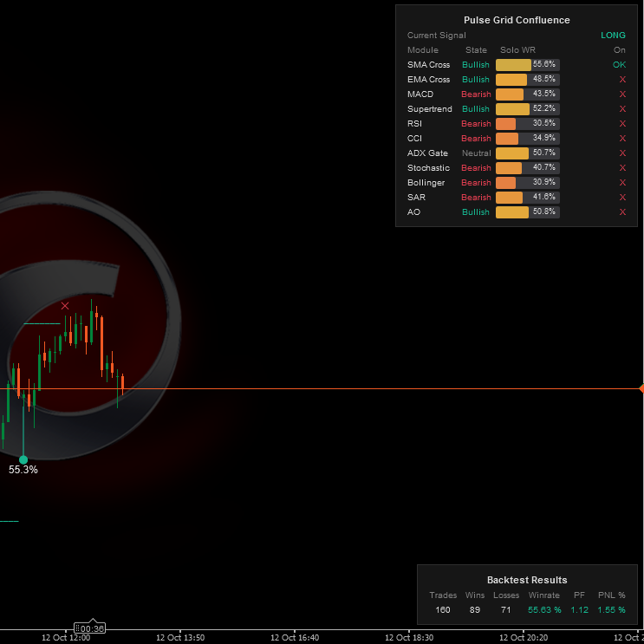Click the Trades count 160
Image resolution: width=644 pixels, height=644 pixels.
[443, 610]
